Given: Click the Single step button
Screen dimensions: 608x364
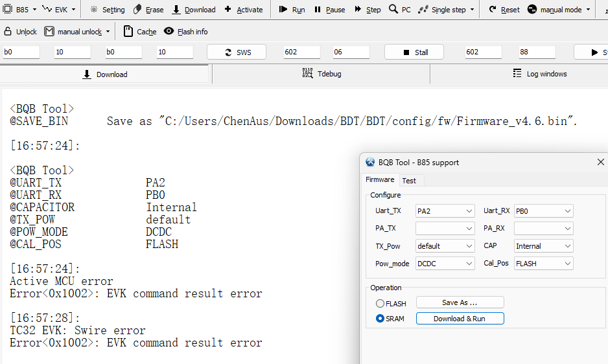Looking at the screenshot, I should (x=442, y=9).
